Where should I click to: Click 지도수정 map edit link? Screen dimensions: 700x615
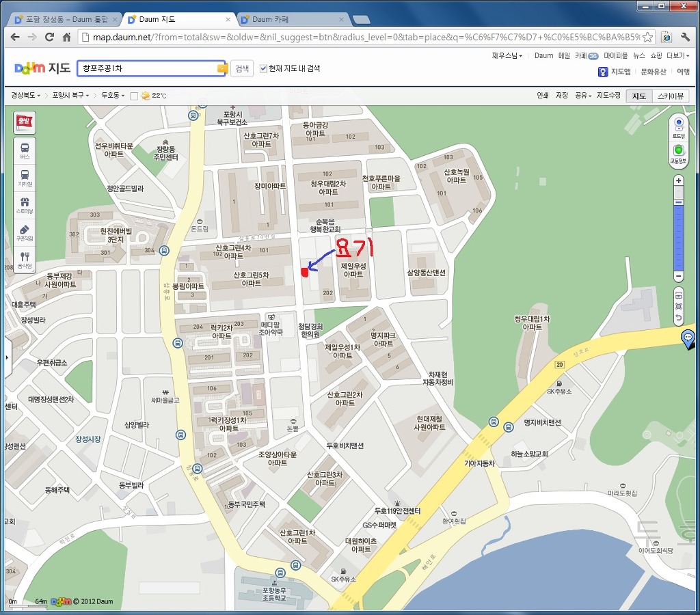pos(608,96)
